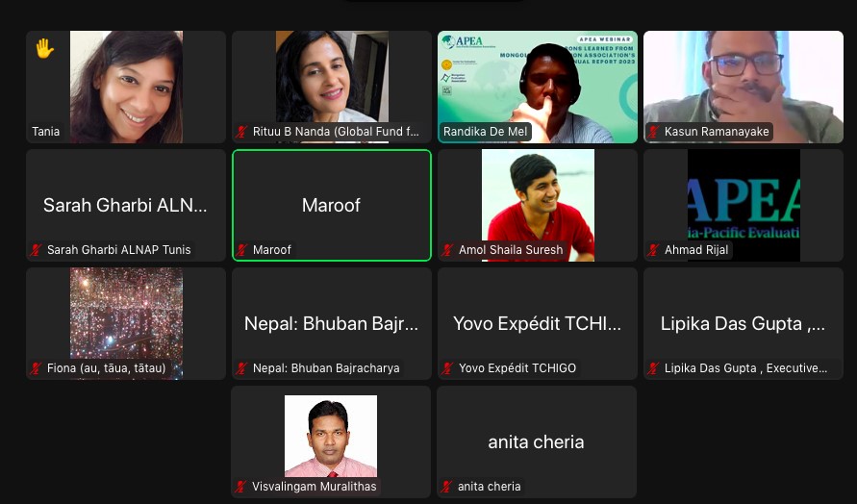Click Ahmad Rijal's APEA logo picture
The width and height of the screenshot is (857, 504).
point(744,205)
